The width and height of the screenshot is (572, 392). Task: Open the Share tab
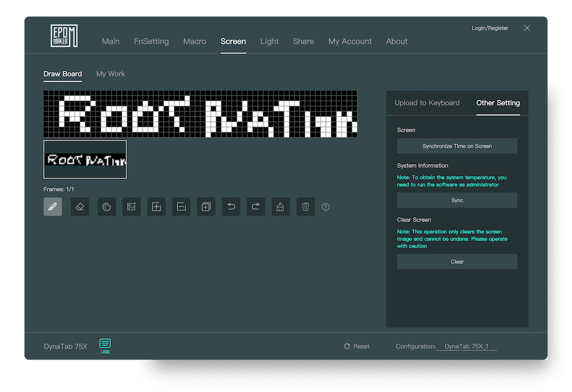(304, 42)
